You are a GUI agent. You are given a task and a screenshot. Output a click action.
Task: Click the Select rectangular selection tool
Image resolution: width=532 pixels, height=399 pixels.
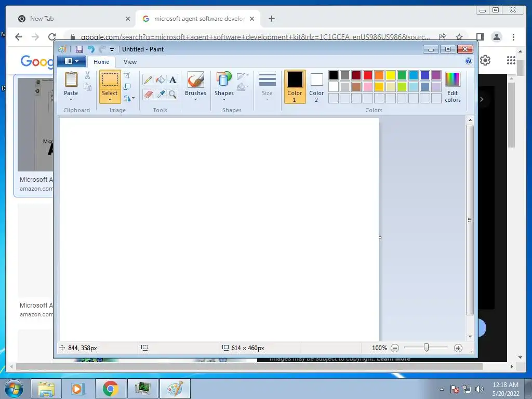110,79
